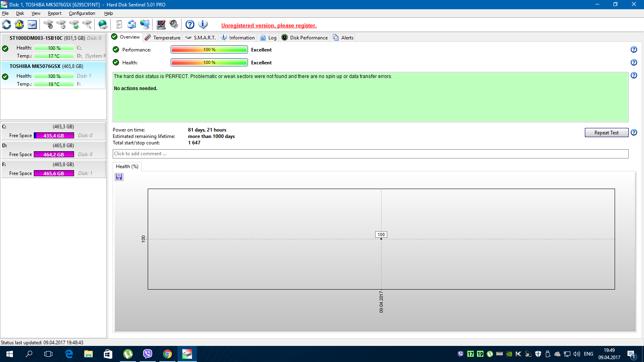Click the '81 days, 21 hours' power-on value
Image resolution: width=644 pixels, height=362 pixels.
207,130
